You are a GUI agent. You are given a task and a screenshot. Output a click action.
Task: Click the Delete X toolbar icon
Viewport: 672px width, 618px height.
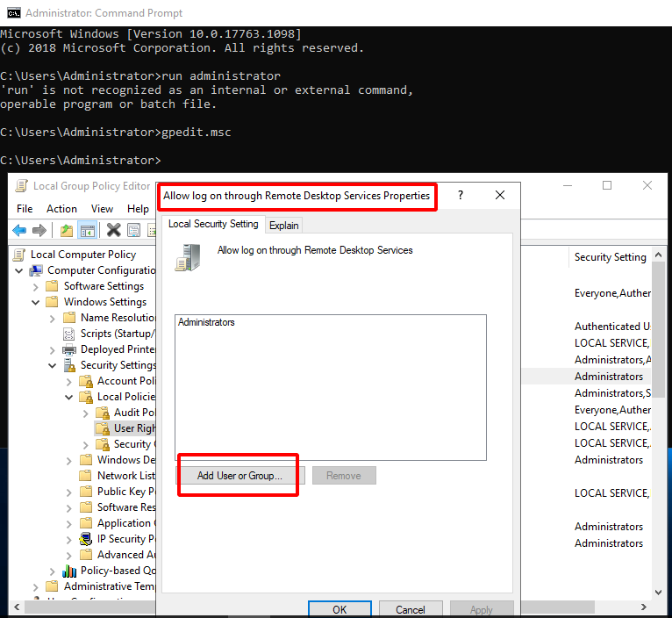pyautogui.click(x=113, y=230)
